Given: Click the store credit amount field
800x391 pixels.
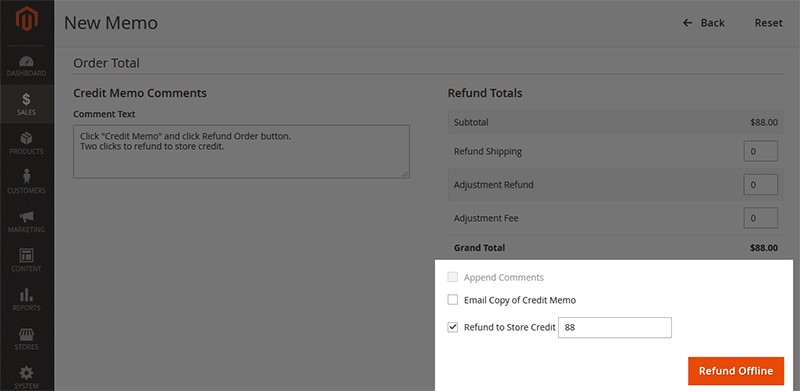Looking at the screenshot, I should point(615,328).
